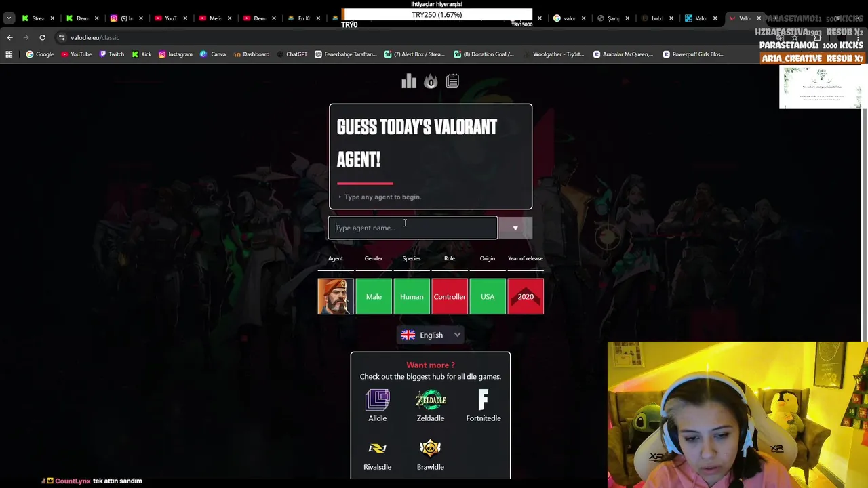Open the ChatGPT bookmark
This screenshot has height=488, width=868.
(292, 54)
